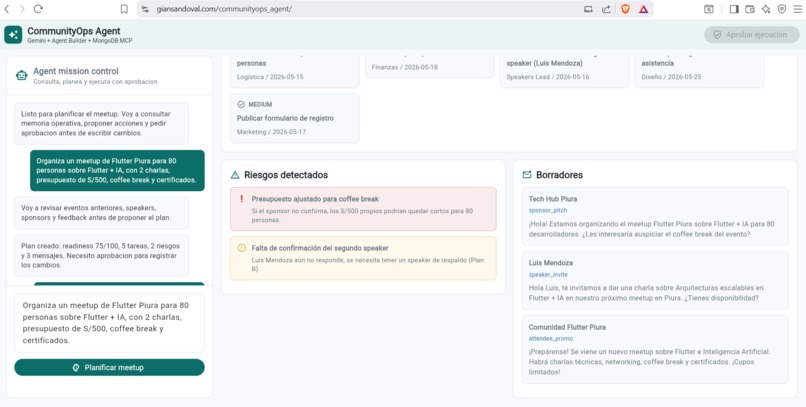The image size is (806, 407).
Task: Open the browser hamburger menu
Action: tap(797, 9)
